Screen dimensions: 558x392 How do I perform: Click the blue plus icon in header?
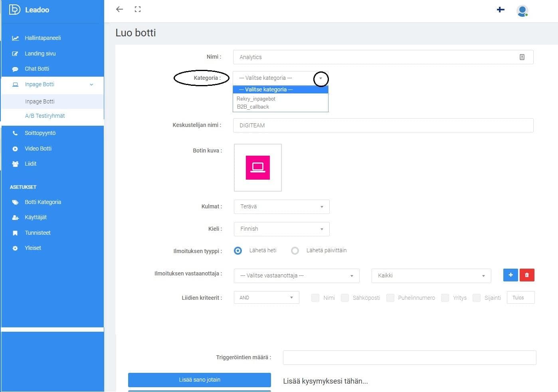coord(501,10)
